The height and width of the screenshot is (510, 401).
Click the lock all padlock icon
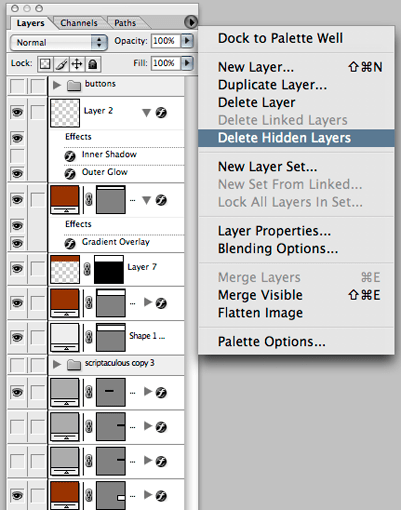[93, 64]
